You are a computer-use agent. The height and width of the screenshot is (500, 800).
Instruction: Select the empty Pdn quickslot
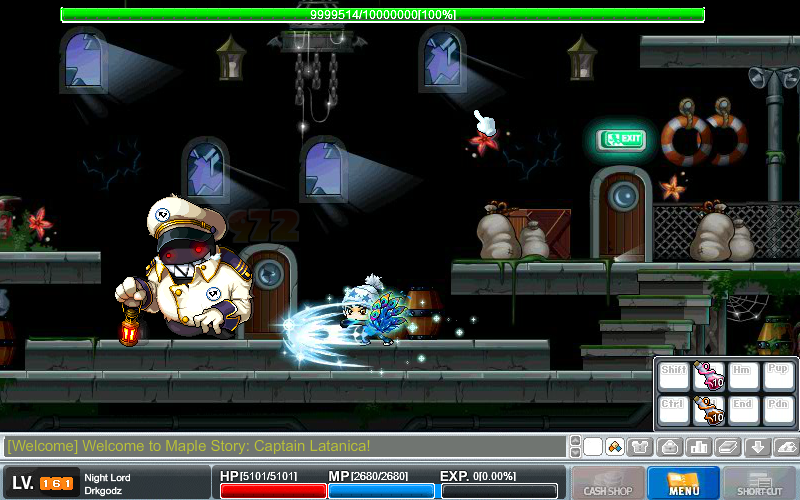pos(779,410)
